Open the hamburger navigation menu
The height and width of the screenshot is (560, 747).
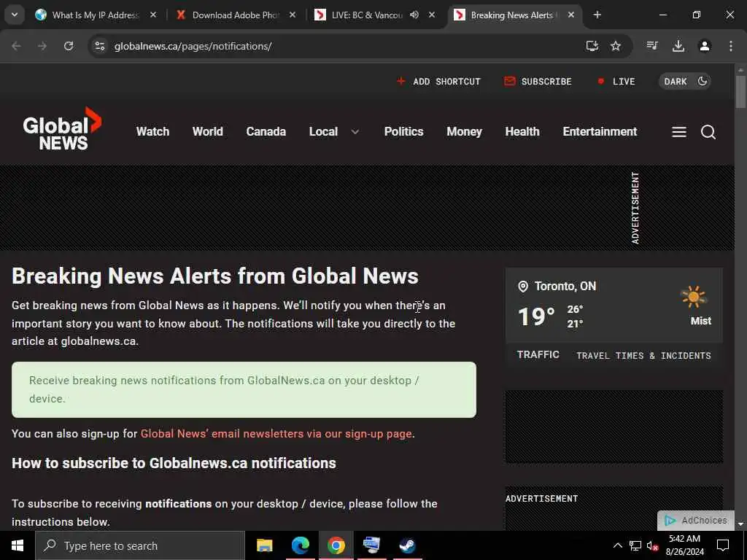click(679, 132)
